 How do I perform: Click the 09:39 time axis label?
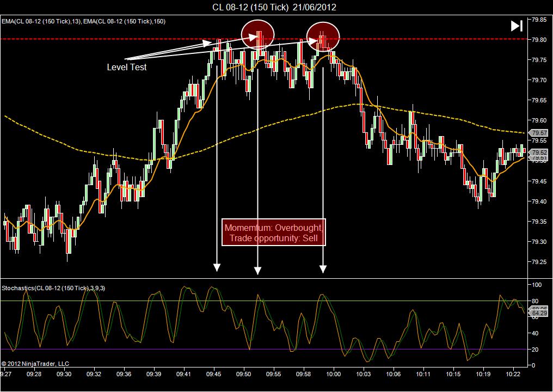click(x=154, y=374)
